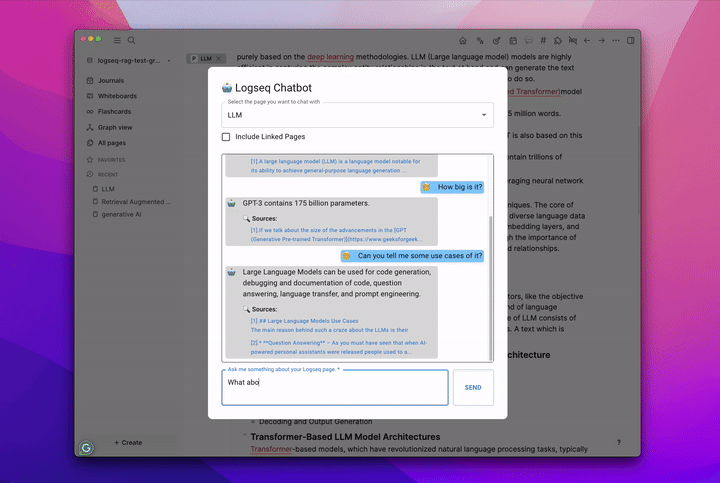Select the LLM tab
Viewport: 720px width, 483px height.
point(206,58)
